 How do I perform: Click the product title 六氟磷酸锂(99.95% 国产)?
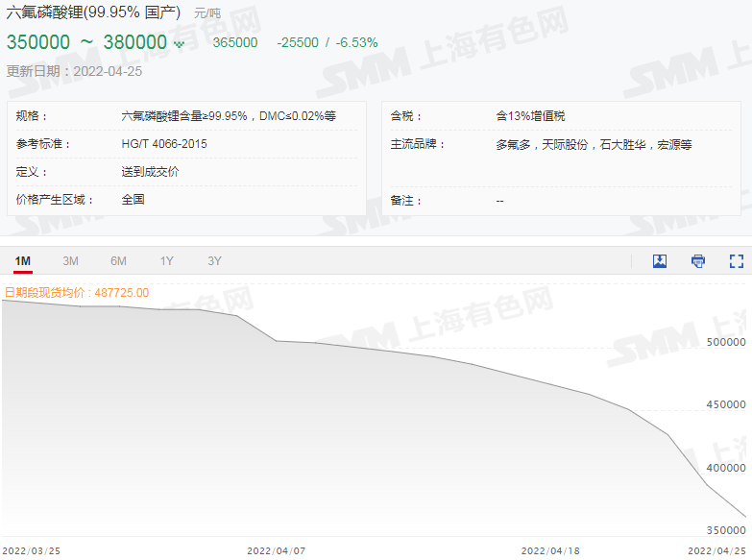[x=93, y=13]
